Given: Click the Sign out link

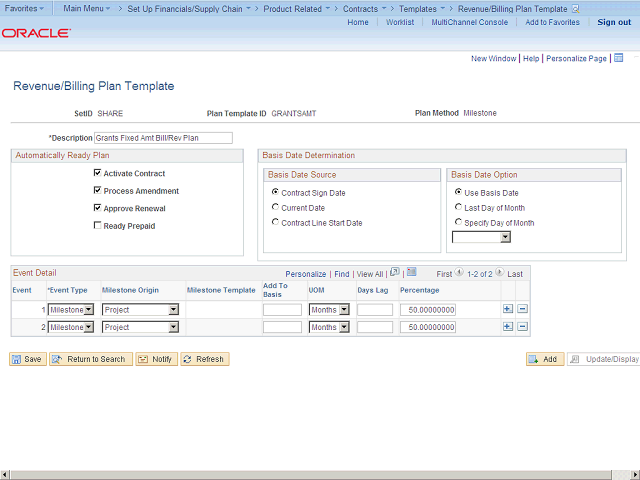Looking at the screenshot, I should click(x=614, y=22).
